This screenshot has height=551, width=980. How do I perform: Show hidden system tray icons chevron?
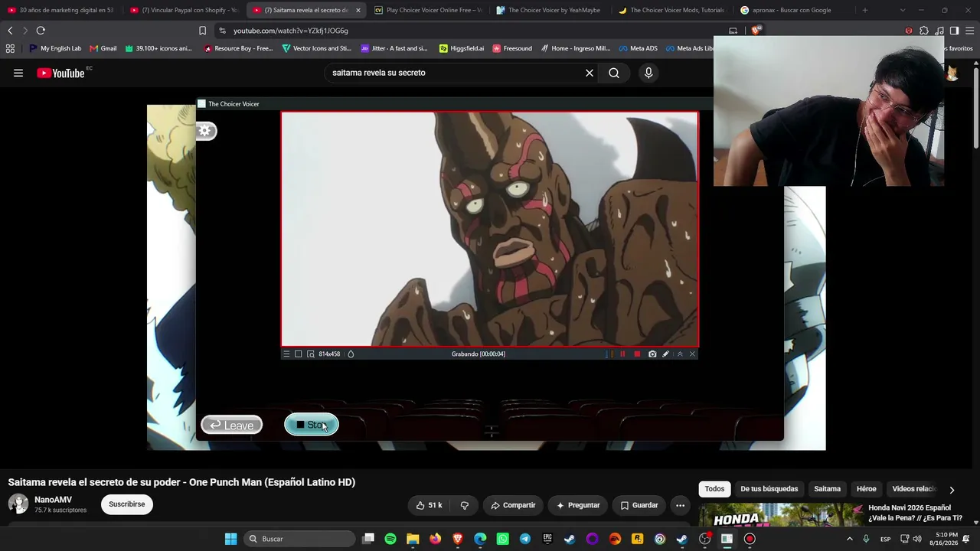849,539
